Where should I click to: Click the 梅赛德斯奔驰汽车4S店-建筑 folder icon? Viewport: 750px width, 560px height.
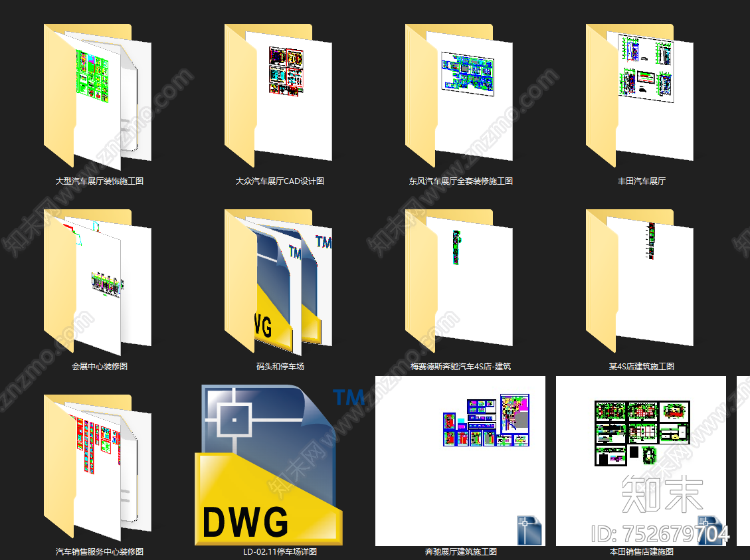[x=460, y=282]
